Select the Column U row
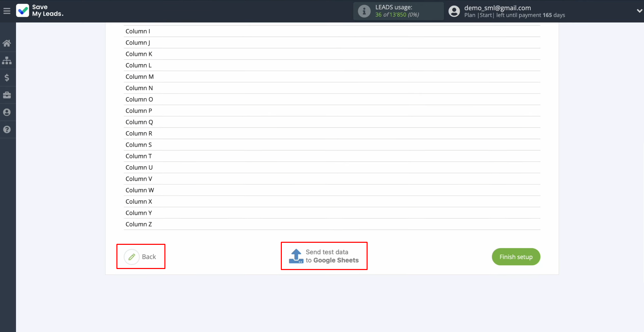The height and width of the screenshot is (332, 644). 332,168
